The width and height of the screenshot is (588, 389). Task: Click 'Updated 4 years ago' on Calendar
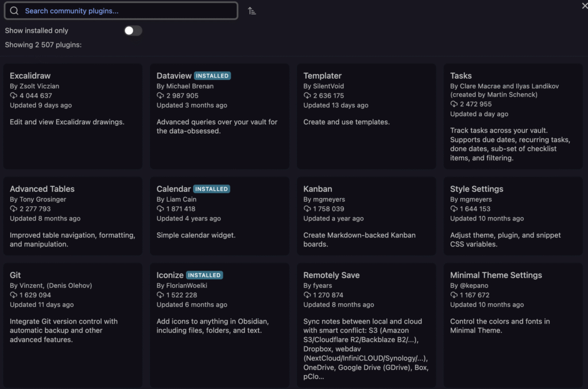click(188, 219)
